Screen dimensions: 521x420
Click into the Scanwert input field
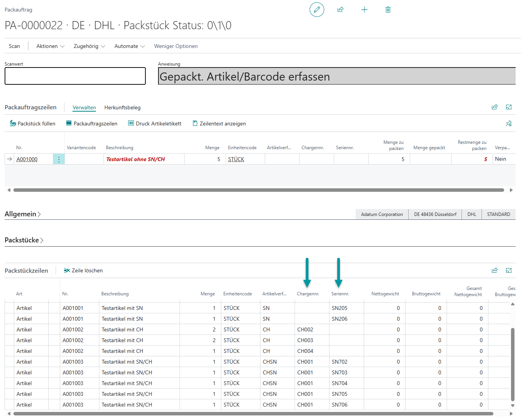(x=75, y=76)
